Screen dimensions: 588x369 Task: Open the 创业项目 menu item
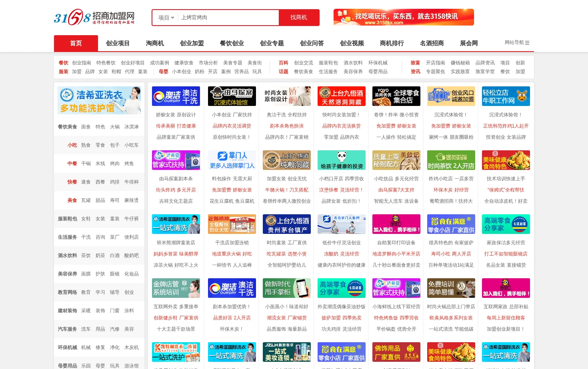[118, 43]
